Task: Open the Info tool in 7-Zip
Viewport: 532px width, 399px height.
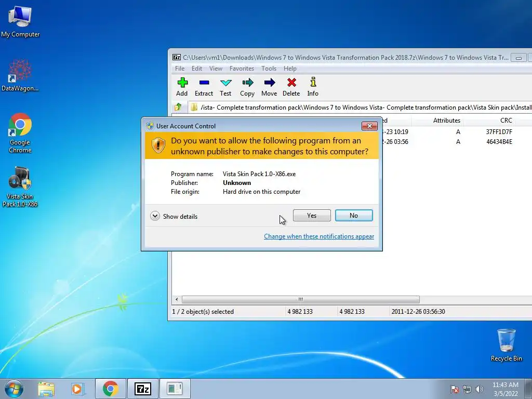Action: pyautogui.click(x=313, y=87)
